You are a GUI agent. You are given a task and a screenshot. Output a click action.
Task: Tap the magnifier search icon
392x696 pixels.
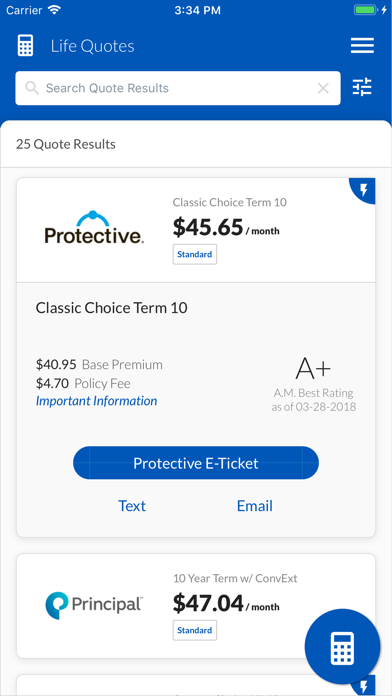pos(32,88)
